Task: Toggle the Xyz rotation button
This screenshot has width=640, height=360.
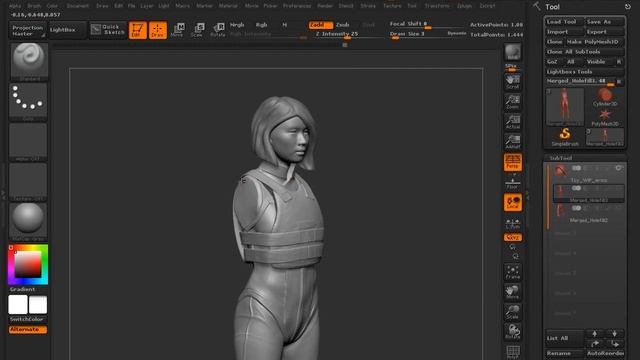Action: (513, 237)
